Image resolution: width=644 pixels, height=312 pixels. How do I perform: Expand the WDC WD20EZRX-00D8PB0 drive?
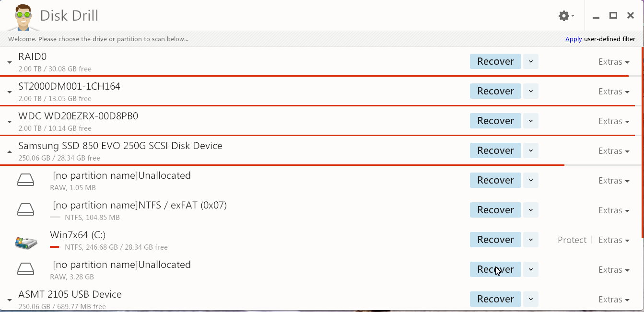pyautogui.click(x=10, y=122)
